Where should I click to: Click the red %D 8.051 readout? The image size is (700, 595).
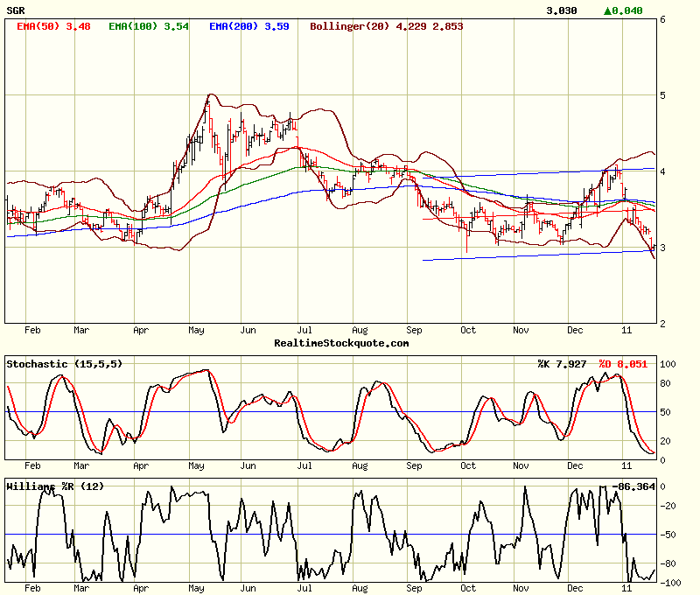(x=623, y=363)
